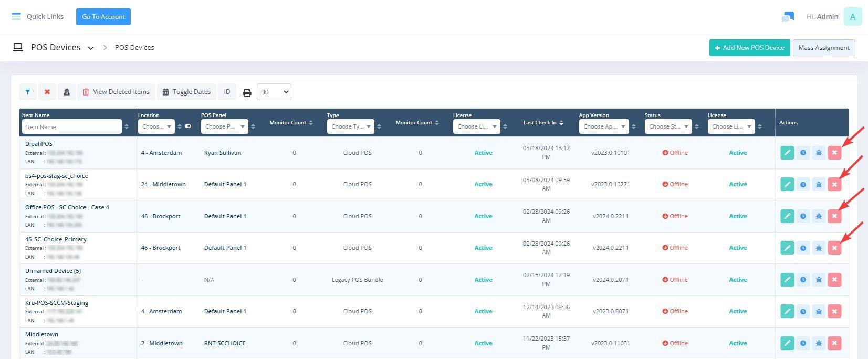Open Mass Assignment
The width and height of the screenshot is (868, 359).
click(824, 48)
